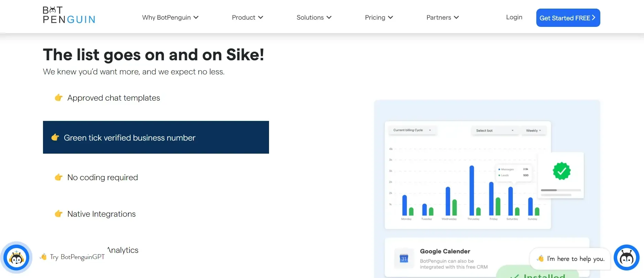Screen dimensions: 644x278
Task: Click the I'm here to help you message
Action: 570,259
